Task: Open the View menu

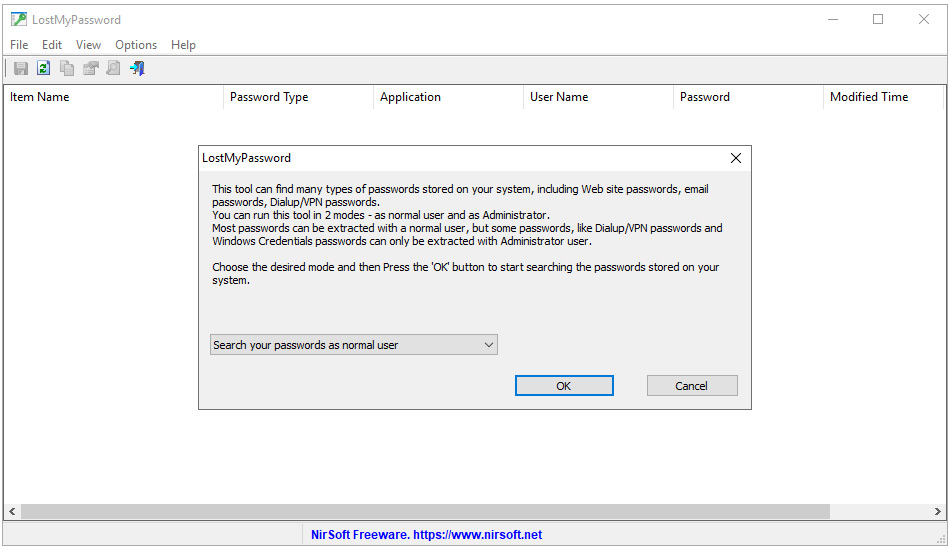Action: [88, 45]
